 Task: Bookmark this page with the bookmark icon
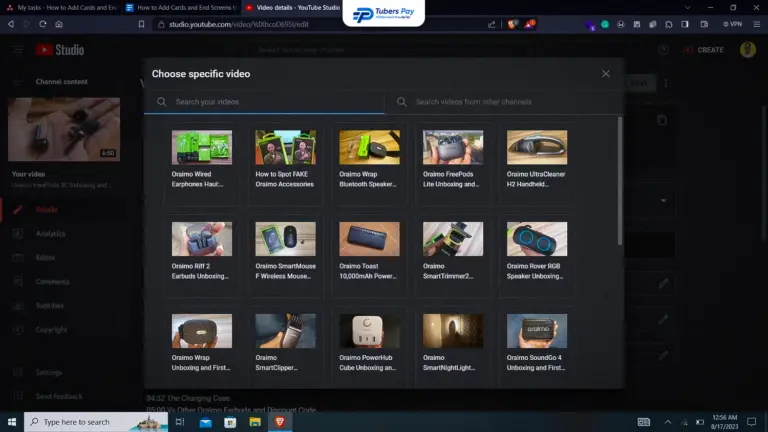pos(142,24)
